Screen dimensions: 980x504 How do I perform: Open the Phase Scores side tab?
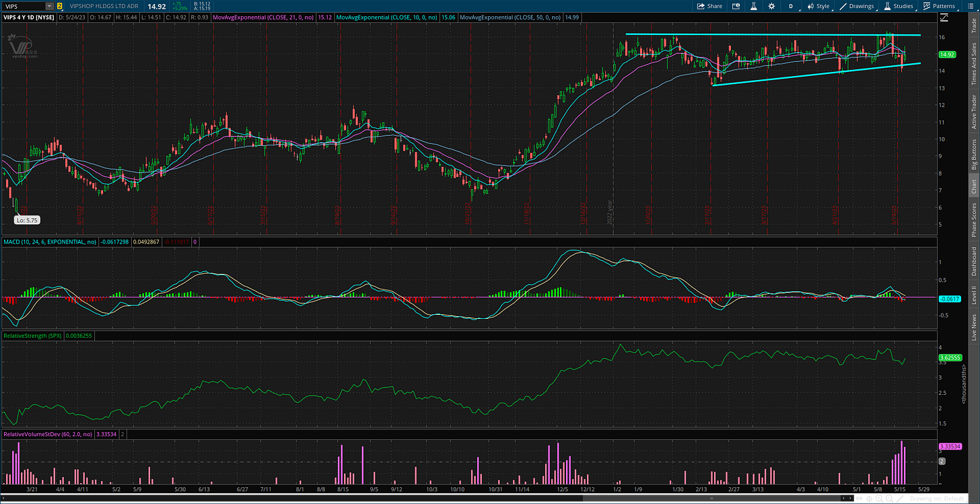coord(973,220)
